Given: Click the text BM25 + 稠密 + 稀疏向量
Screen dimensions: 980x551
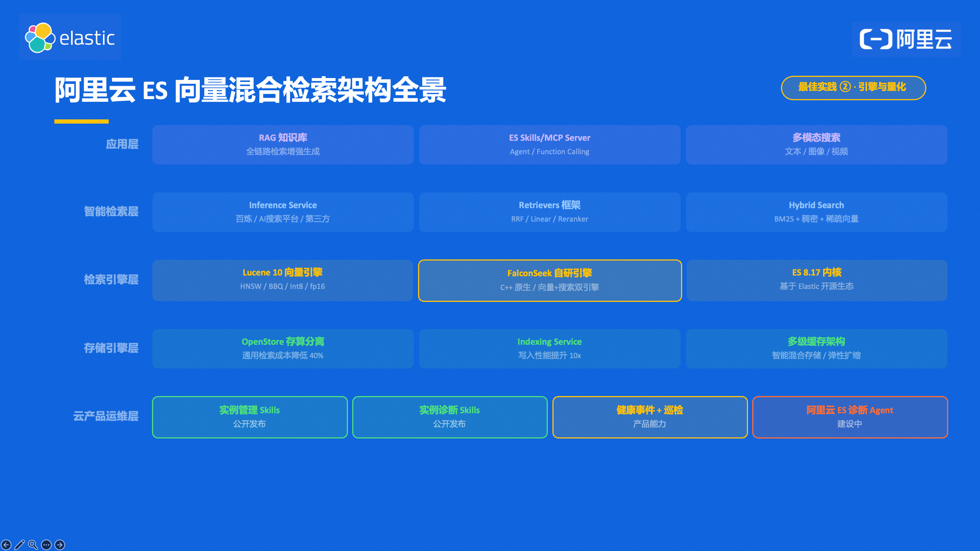Looking at the screenshot, I should click(817, 219).
